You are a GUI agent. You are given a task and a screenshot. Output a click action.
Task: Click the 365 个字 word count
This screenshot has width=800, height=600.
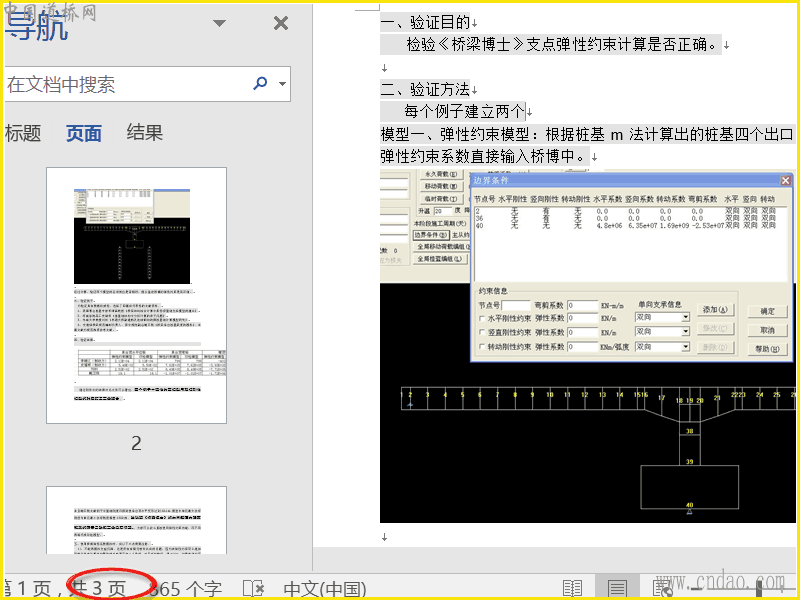pos(186,589)
